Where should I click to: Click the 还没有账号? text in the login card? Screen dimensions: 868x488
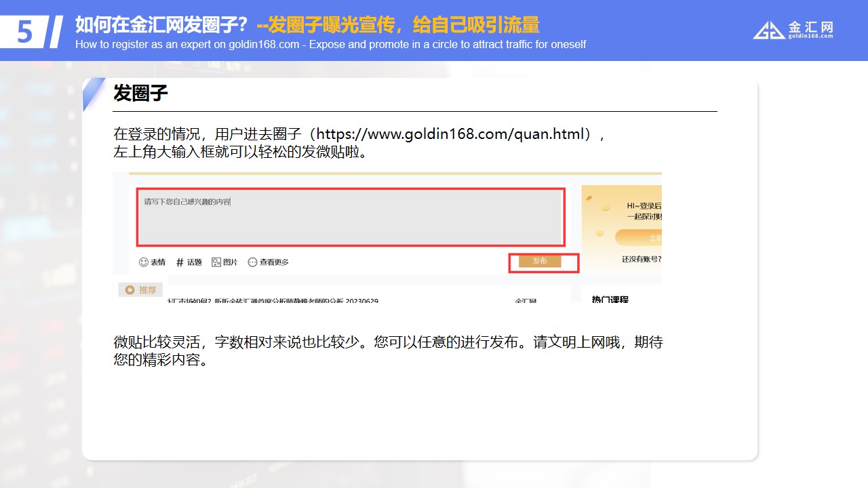(641, 259)
